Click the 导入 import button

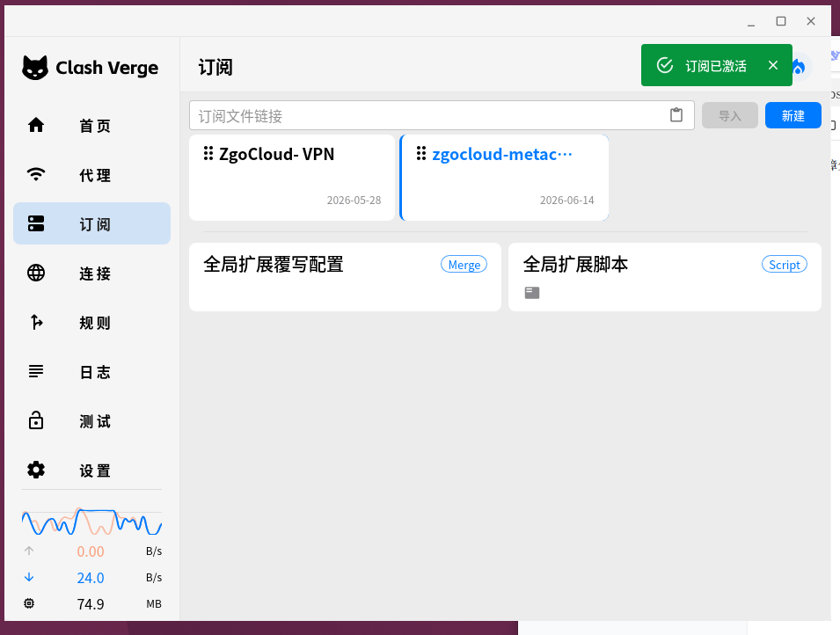(x=730, y=115)
